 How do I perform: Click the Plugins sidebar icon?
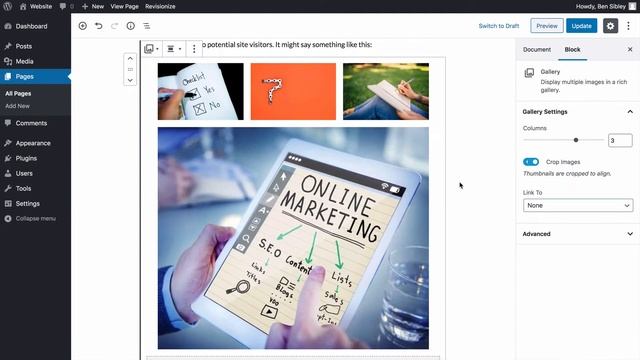[x=8, y=158]
